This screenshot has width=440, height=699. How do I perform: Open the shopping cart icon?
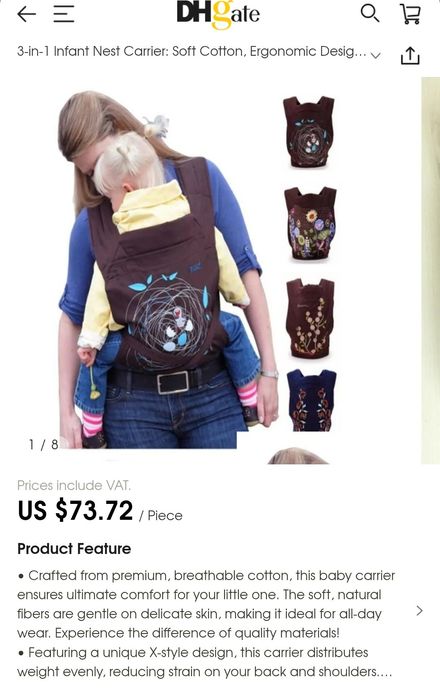410,14
